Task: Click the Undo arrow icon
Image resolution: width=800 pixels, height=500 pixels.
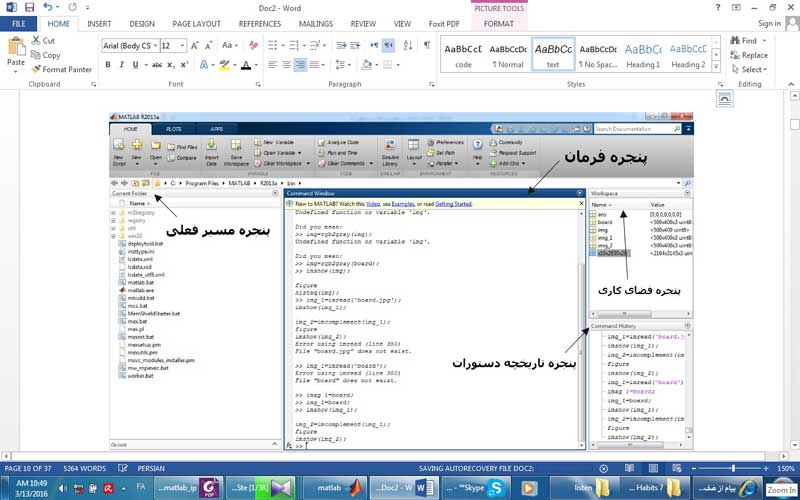Action: click(48, 7)
